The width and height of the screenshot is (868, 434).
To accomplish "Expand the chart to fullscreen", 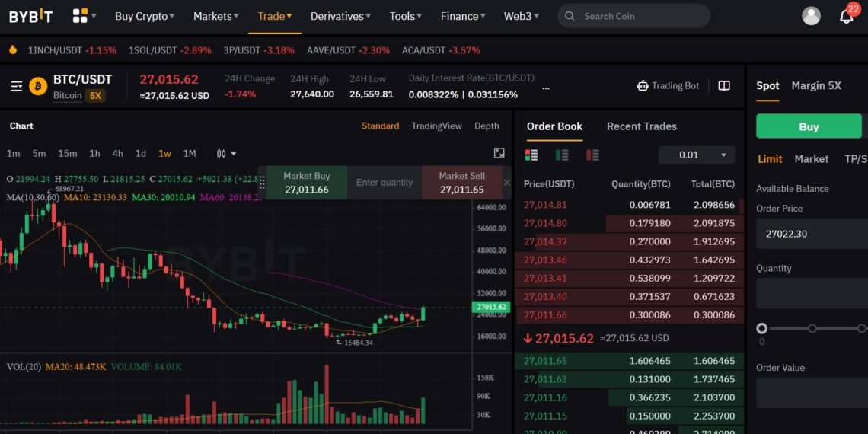I will click(499, 153).
